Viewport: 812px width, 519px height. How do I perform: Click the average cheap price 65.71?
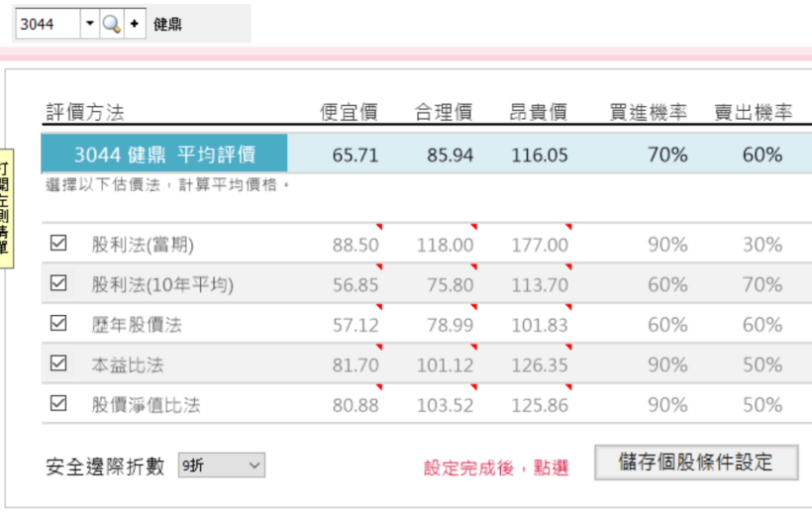(355, 155)
